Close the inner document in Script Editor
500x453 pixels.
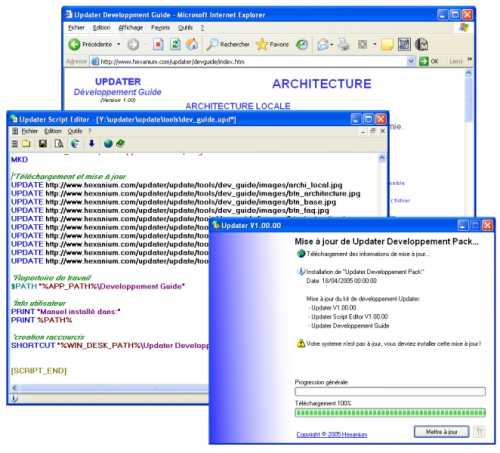(383, 131)
